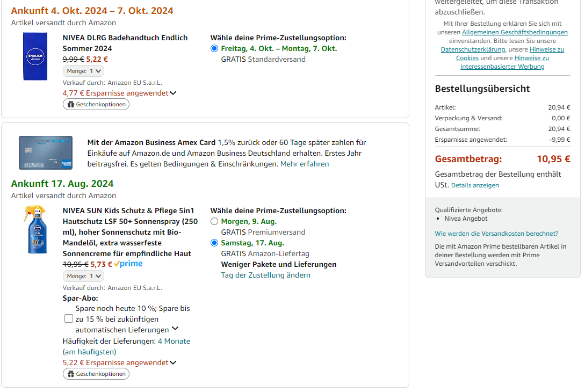Click Details anzeigen next to USt.

pos(475,185)
